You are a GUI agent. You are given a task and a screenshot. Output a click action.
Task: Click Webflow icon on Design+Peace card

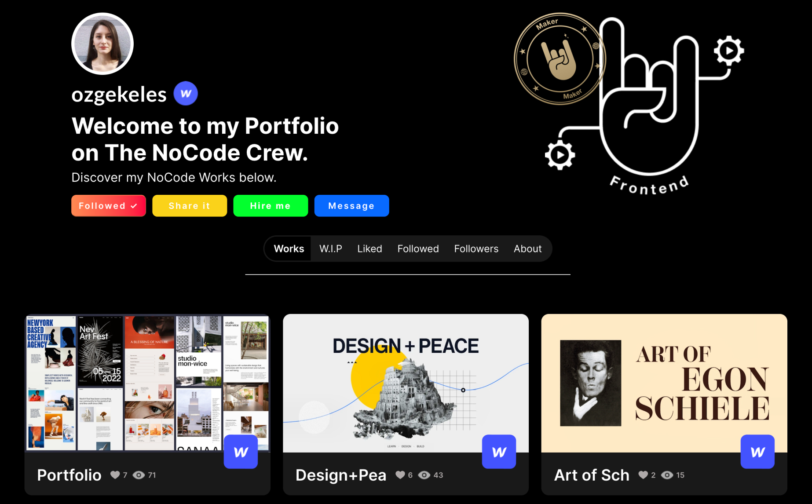(x=499, y=452)
